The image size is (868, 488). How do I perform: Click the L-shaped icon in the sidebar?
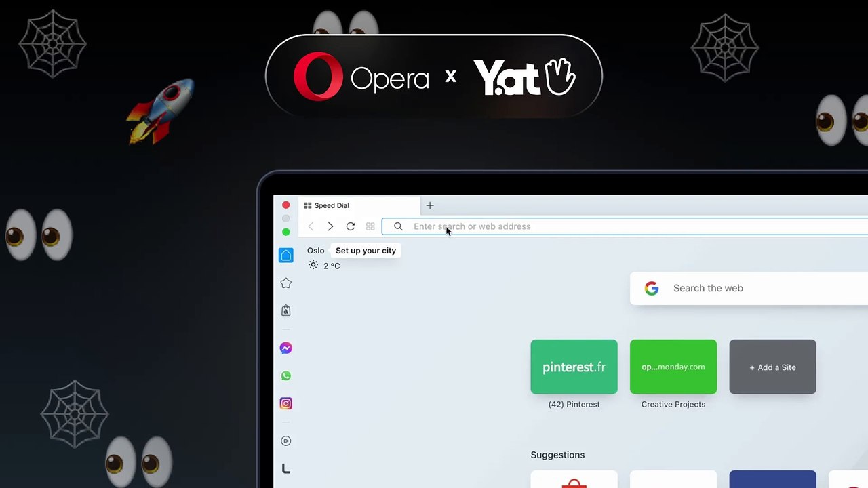pyautogui.click(x=286, y=468)
